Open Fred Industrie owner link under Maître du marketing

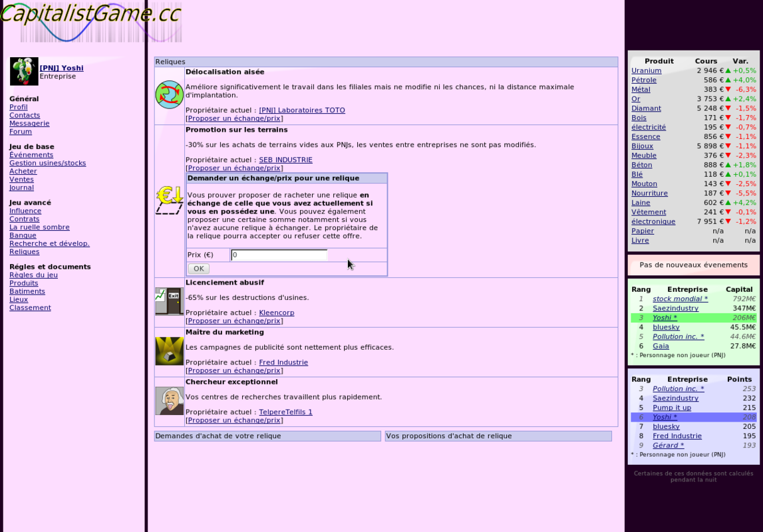283,362
